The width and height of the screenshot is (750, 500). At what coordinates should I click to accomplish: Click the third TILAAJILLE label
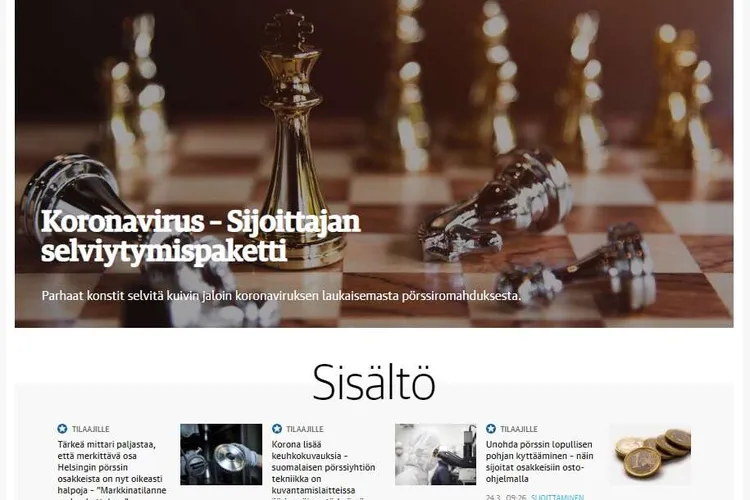click(519, 429)
